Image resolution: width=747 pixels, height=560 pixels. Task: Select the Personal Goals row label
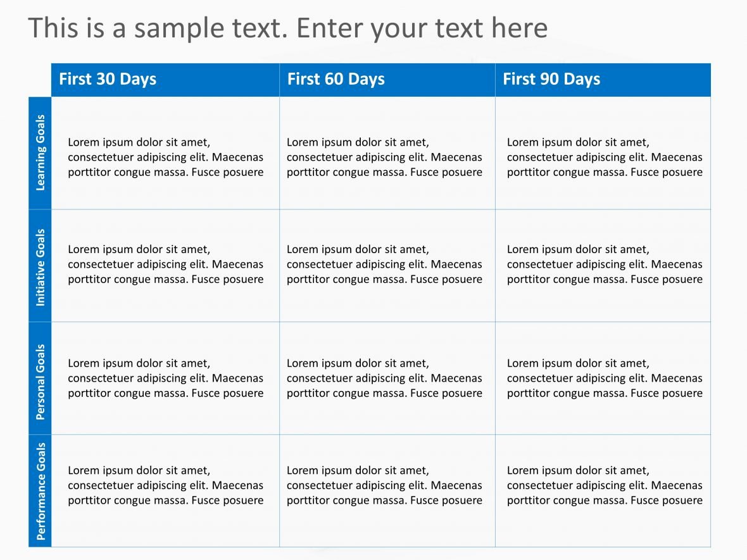pyautogui.click(x=41, y=382)
